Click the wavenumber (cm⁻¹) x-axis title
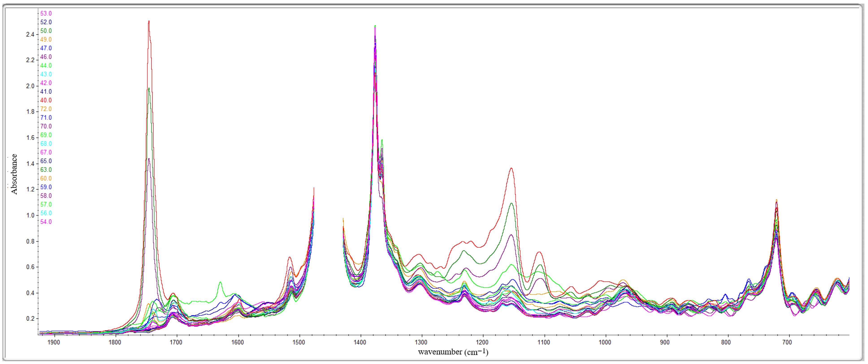The width and height of the screenshot is (868, 364). [453, 352]
